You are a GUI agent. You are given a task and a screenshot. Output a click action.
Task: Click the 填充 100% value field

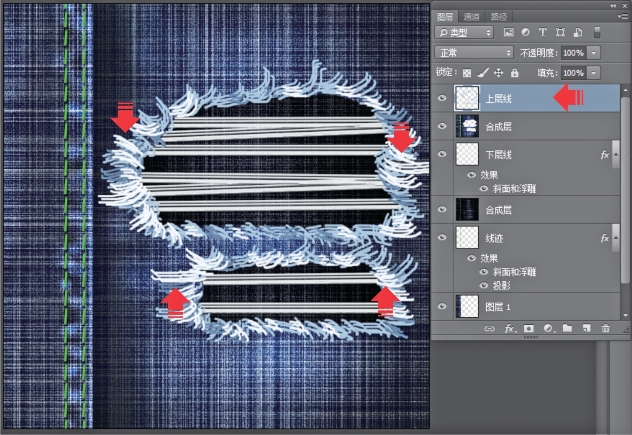tap(574, 73)
